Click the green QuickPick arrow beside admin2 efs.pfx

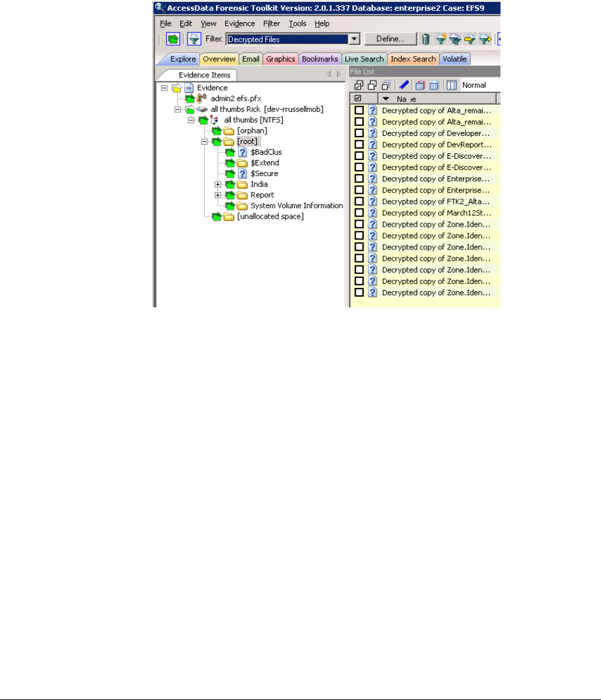pos(190,99)
